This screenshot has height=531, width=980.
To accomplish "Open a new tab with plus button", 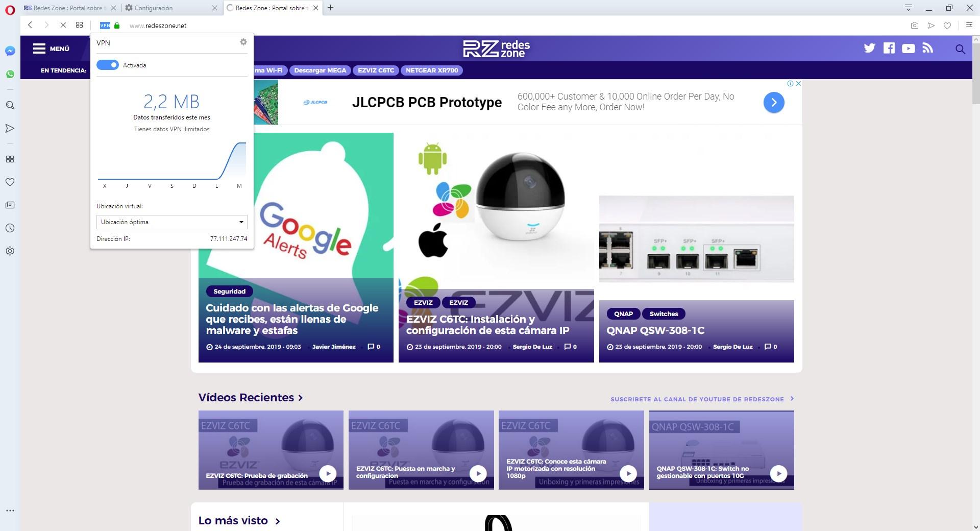I will (331, 8).
